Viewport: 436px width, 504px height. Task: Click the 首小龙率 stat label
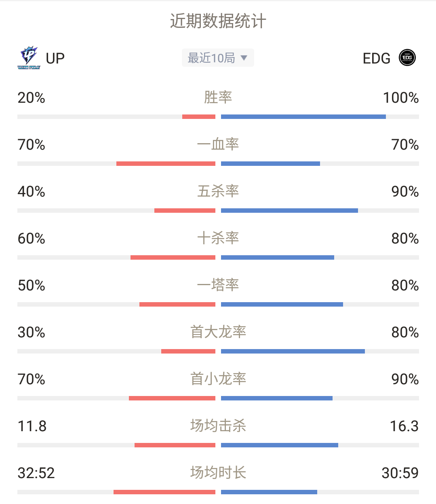click(x=218, y=379)
